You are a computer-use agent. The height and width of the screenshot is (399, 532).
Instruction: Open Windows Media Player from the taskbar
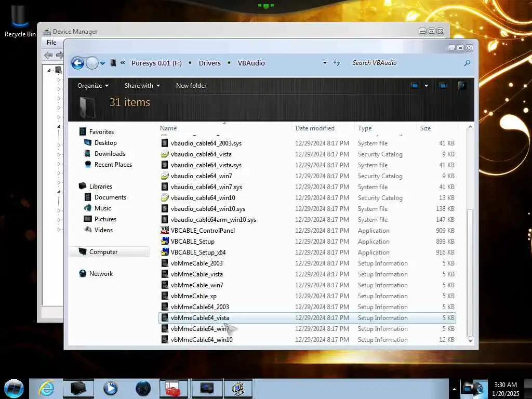tap(110, 389)
